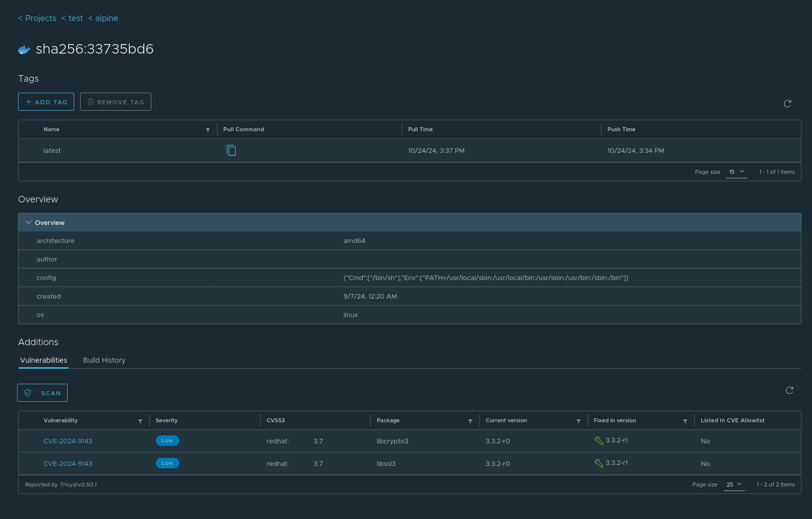Image resolution: width=812 pixels, height=519 pixels.
Task: Open the vulnerabilities page size dropdown
Action: (734, 484)
